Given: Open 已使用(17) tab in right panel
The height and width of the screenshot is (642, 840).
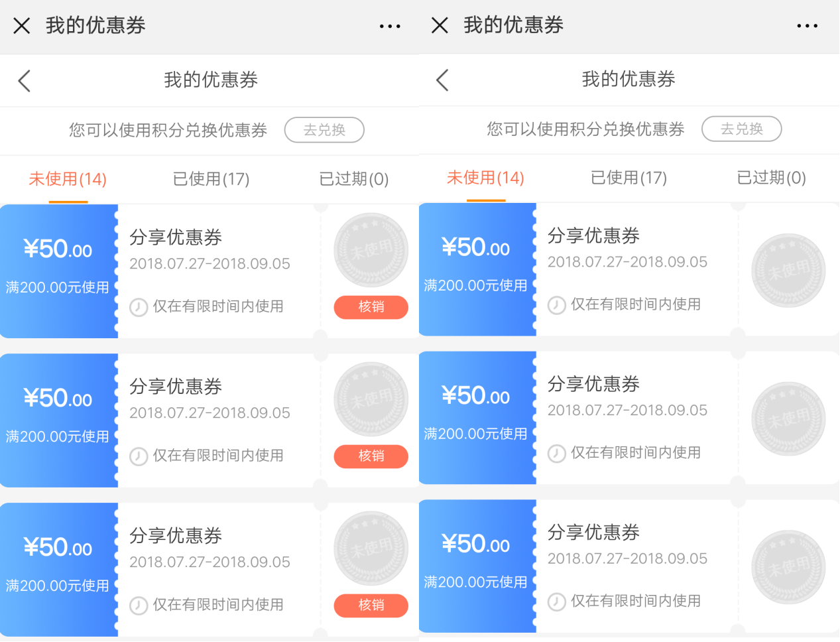Looking at the screenshot, I should pos(629,178).
